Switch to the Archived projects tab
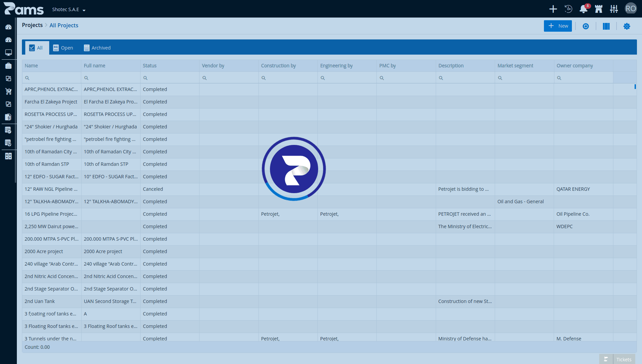The width and height of the screenshot is (642, 364). [97, 48]
